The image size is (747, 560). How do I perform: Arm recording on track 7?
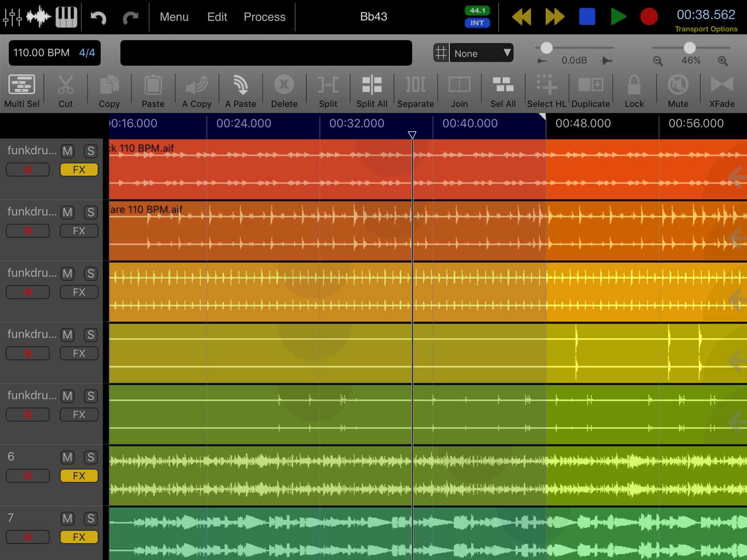pyautogui.click(x=28, y=537)
